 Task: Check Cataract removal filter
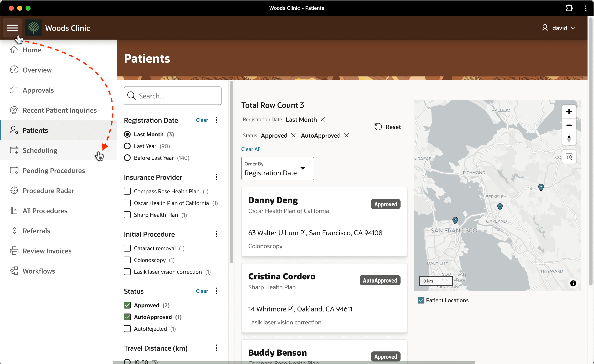127,248
